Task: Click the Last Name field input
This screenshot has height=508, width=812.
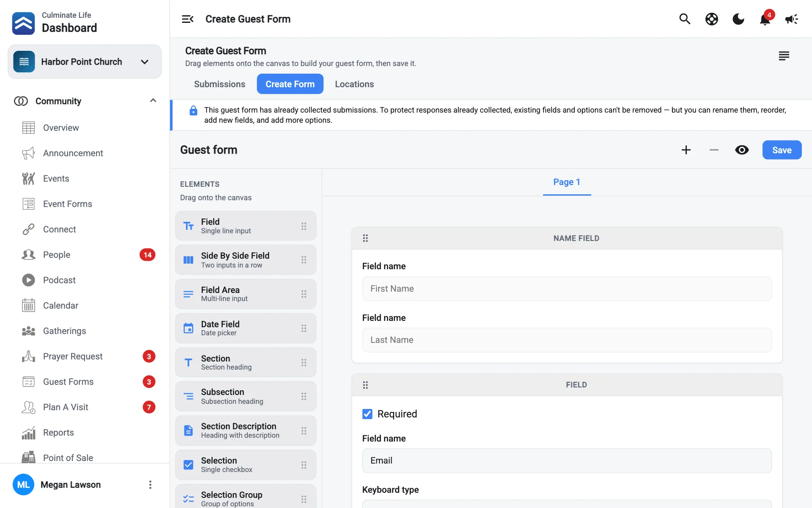Action: (x=567, y=340)
